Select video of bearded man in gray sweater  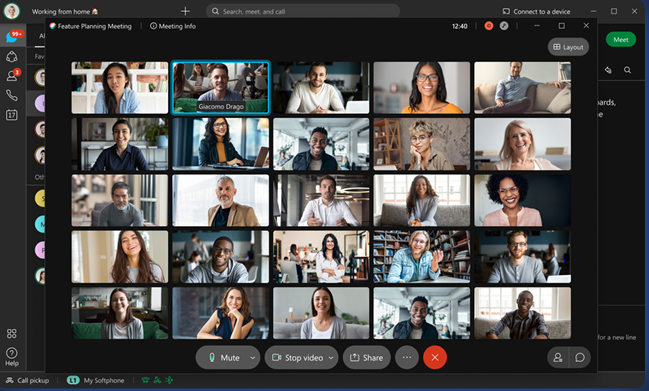pos(522,257)
